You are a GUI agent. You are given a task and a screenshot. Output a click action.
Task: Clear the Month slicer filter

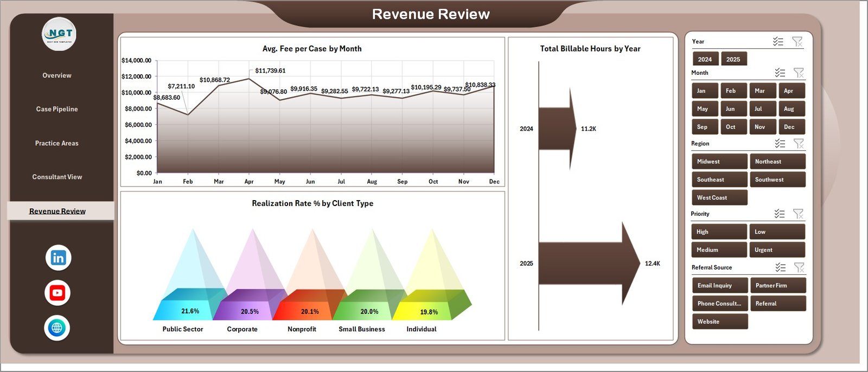pos(799,73)
